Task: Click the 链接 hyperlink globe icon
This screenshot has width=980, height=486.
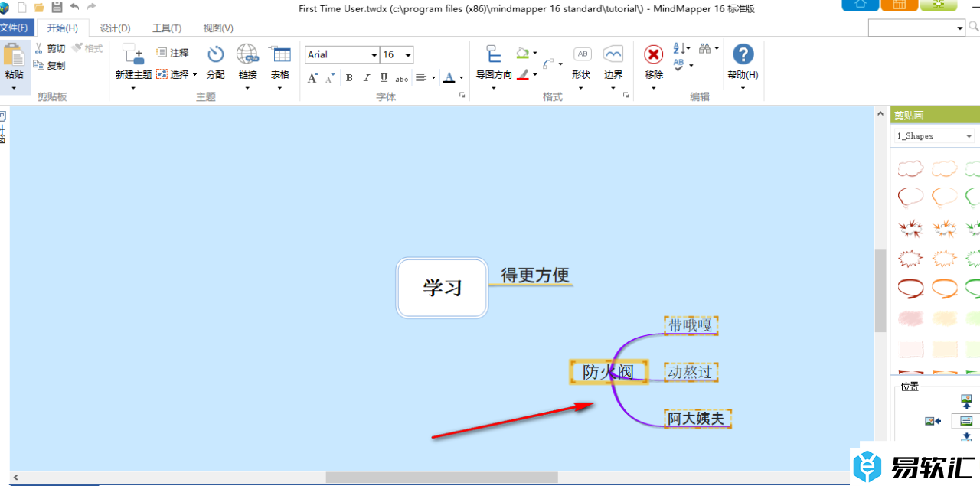Action: 247,54
